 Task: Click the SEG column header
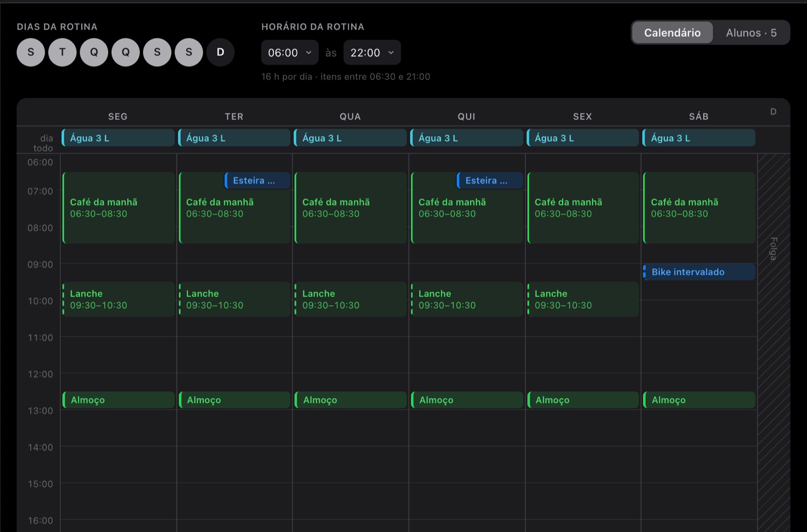[118, 117]
